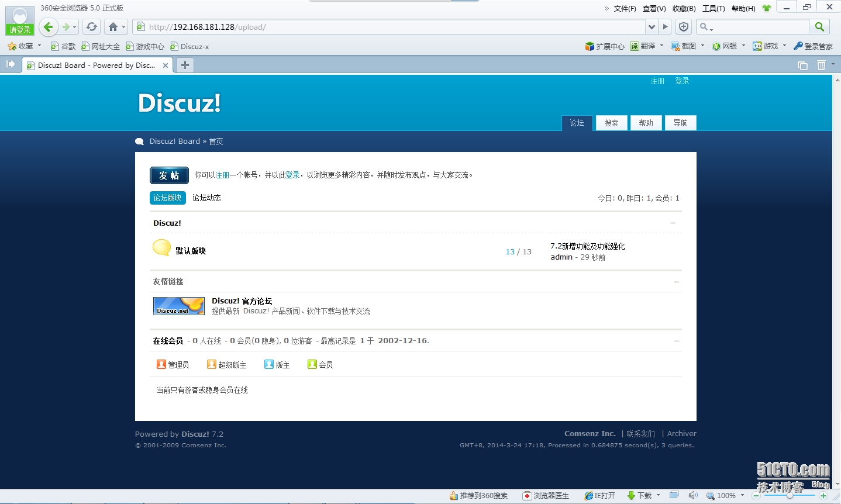Reload the page with the refresh icon
The image size is (841, 504).
point(91,27)
